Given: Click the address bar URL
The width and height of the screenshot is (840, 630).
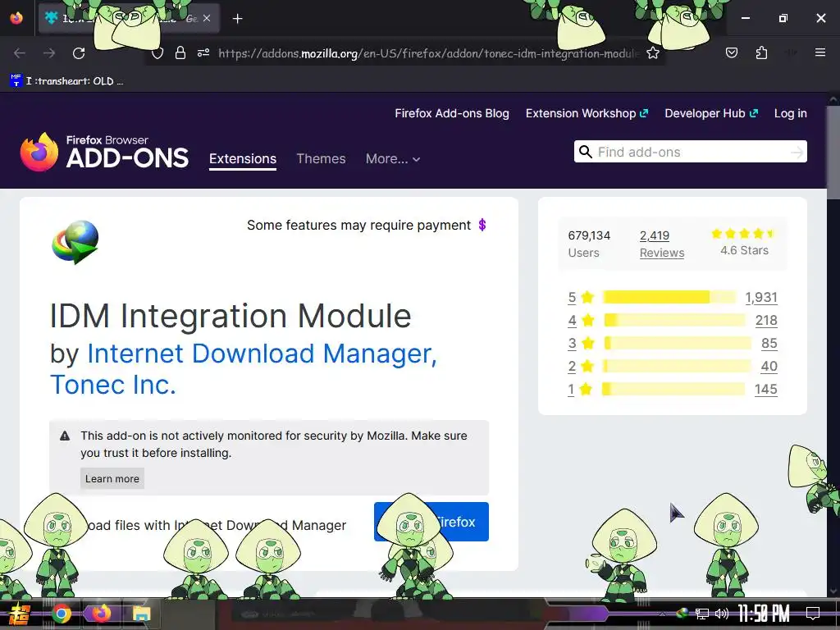Looking at the screenshot, I should [x=428, y=53].
